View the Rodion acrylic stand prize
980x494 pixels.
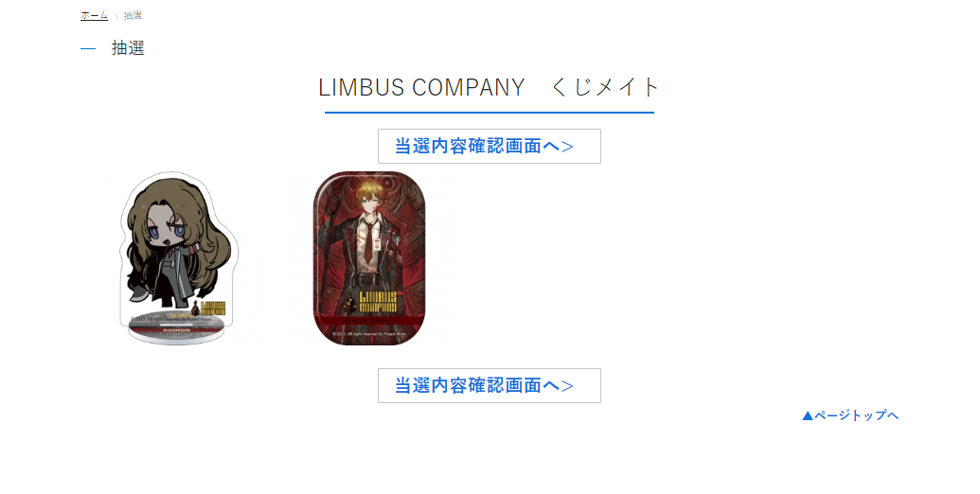tap(179, 258)
